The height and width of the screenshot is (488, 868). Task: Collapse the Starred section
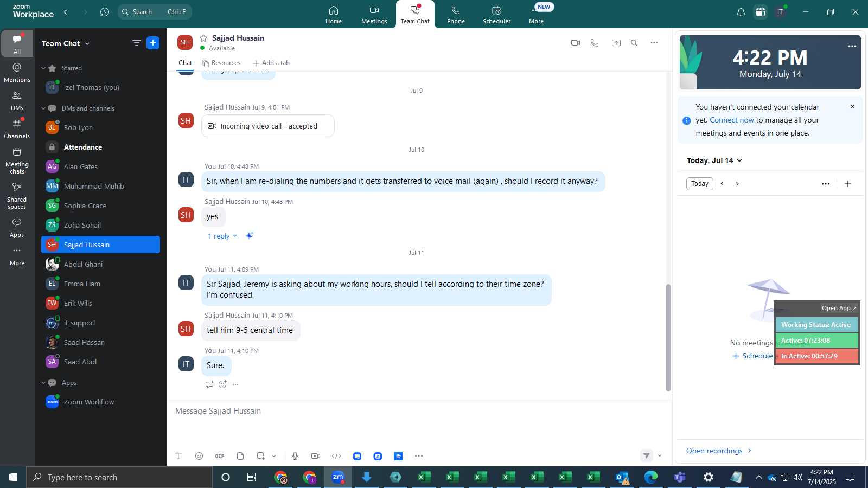click(x=43, y=68)
